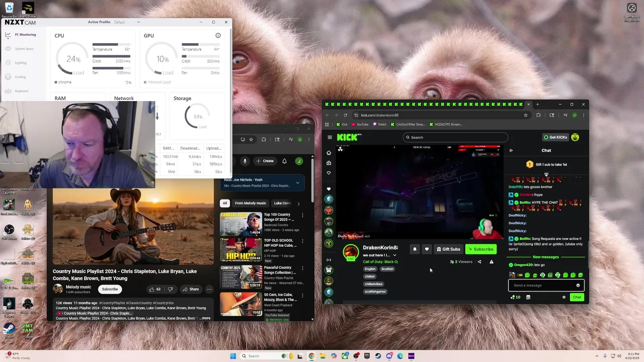Image resolution: width=644 pixels, height=362 pixels.
Task: Show more YouTube filter chips arrow
Action: [x=298, y=204]
